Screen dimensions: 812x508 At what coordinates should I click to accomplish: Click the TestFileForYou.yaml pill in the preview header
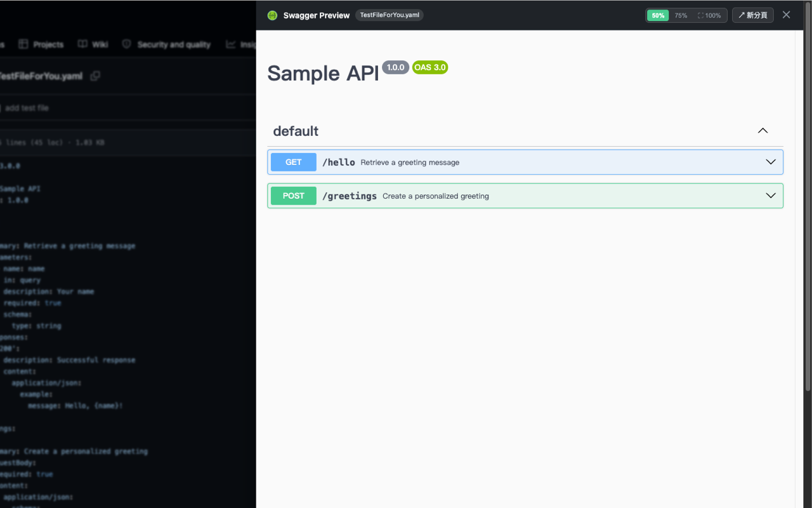pos(390,15)
